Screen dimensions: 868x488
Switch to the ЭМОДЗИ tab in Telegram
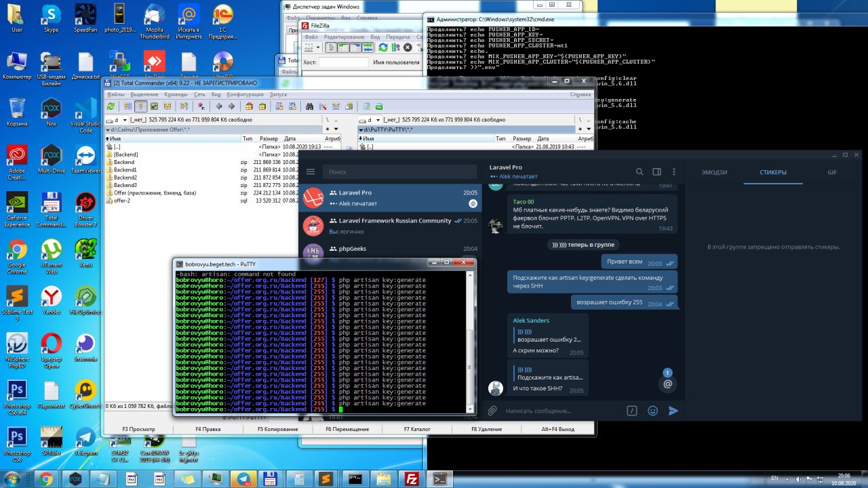(x=715, y=172)
